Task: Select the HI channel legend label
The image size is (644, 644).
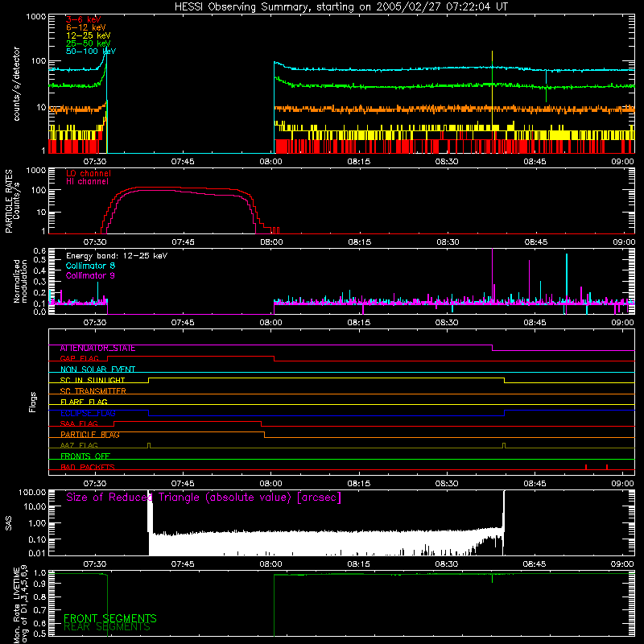Action: click(87, 182)
